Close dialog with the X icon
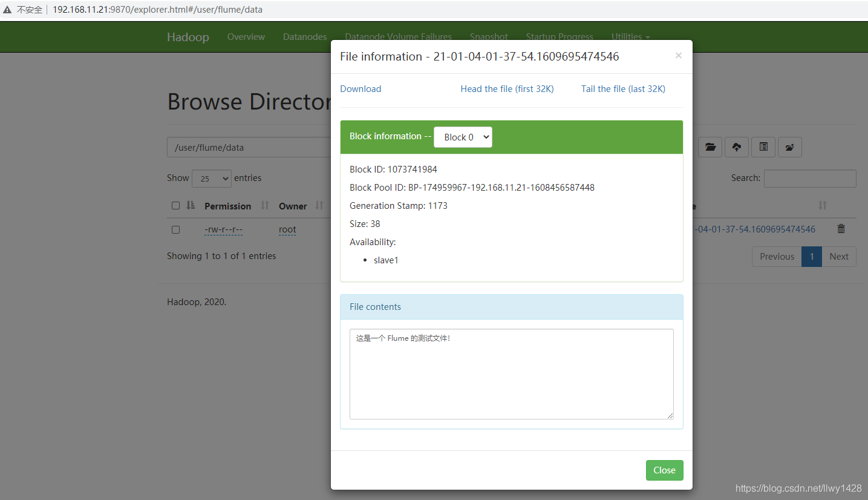The height and width of the screenshot is (500, 868). coord(678,56)
